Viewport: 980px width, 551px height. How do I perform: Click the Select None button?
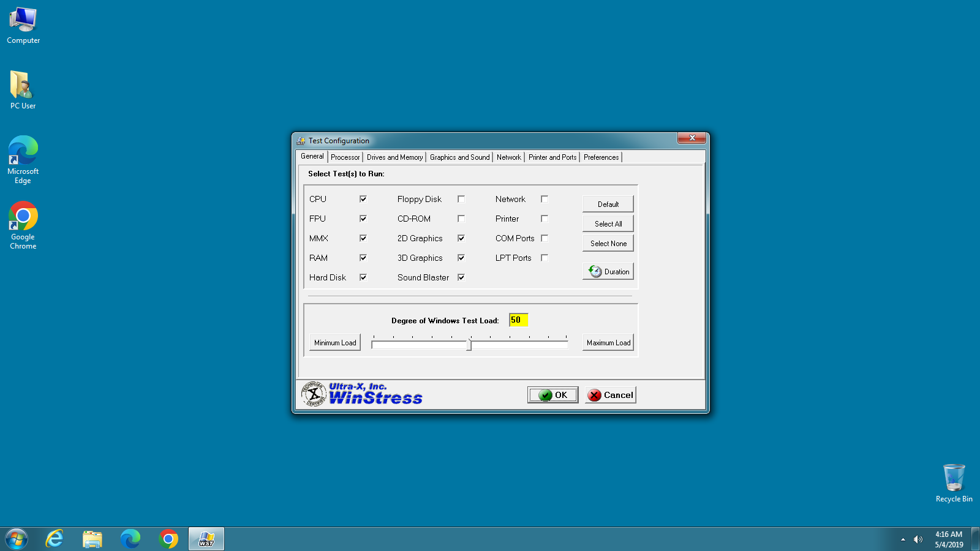608,243
